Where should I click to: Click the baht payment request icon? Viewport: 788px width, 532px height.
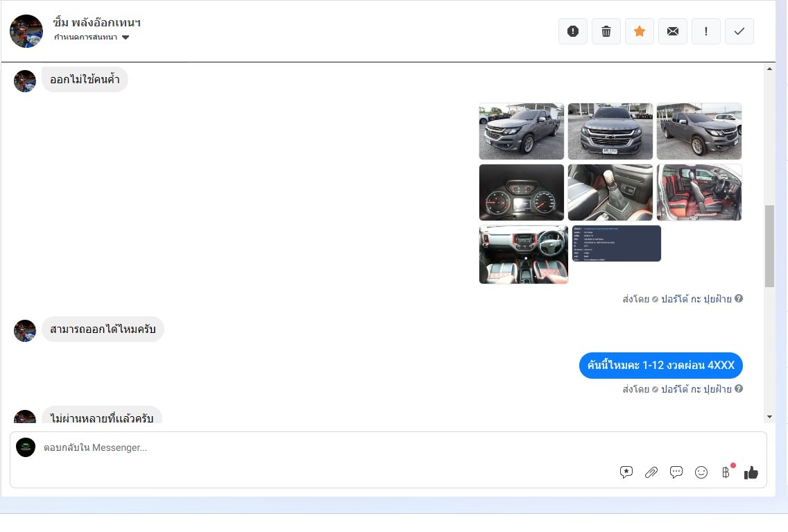[726, 472]
